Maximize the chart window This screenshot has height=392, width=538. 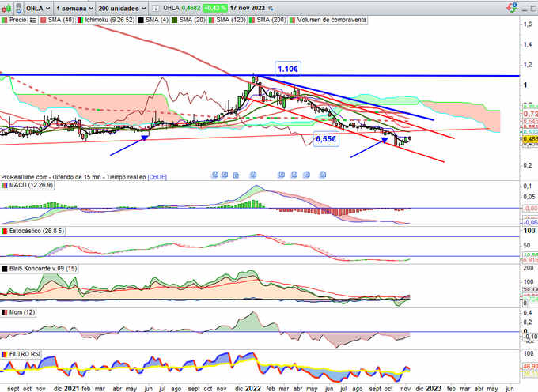click(x=534, y=9)
